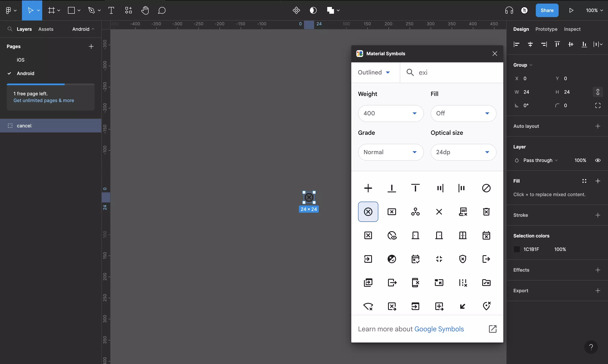Select the outlined style dropdown
Viewport: 608px width, 364px height.
click(x=373, y=72)
